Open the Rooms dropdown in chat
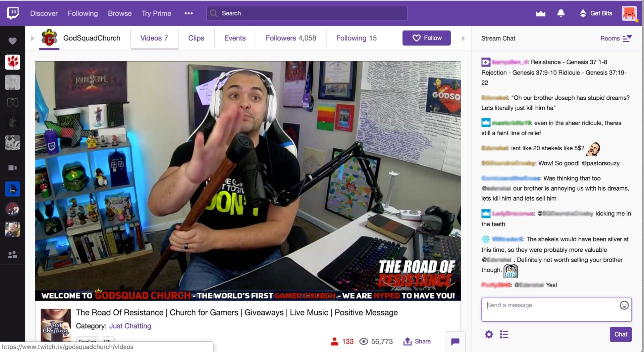644x352 pixels. point(616,38)
